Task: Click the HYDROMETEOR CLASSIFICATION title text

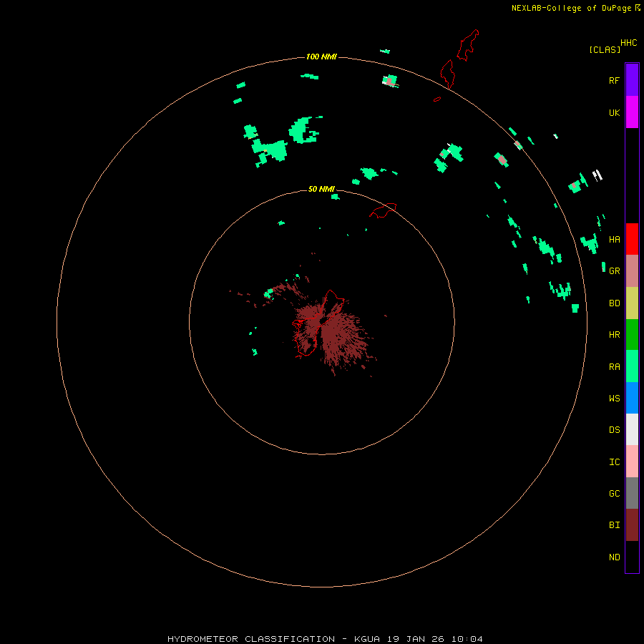Action: 251,639
